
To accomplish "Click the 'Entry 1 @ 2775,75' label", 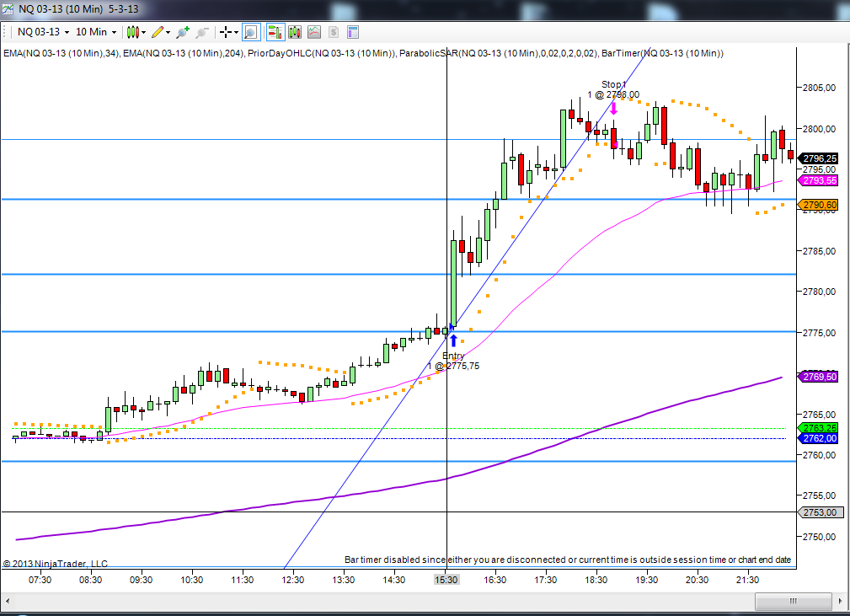I will point(453,361).
